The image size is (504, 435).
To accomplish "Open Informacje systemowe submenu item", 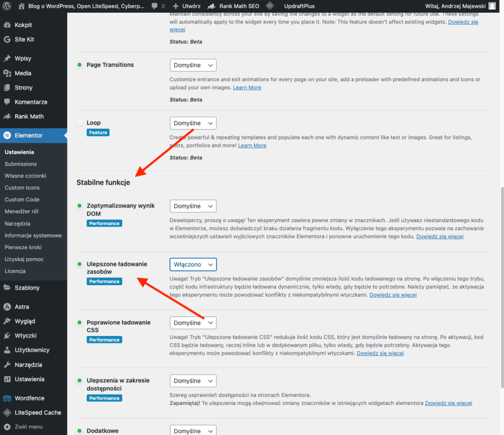I will (33, 235).
